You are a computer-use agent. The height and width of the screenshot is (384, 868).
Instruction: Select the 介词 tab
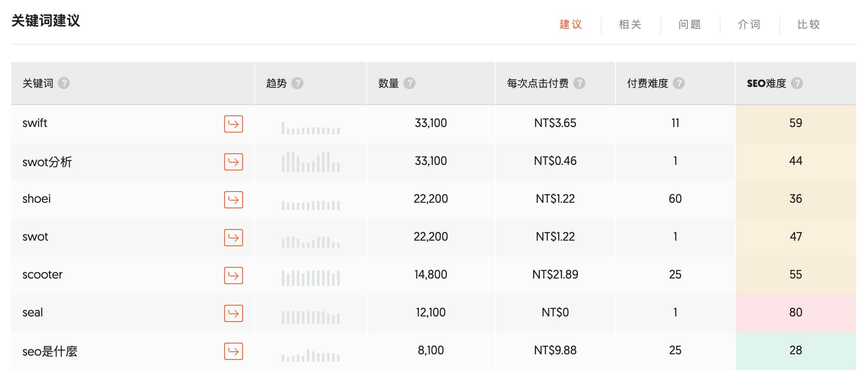[x=749, y=25]
